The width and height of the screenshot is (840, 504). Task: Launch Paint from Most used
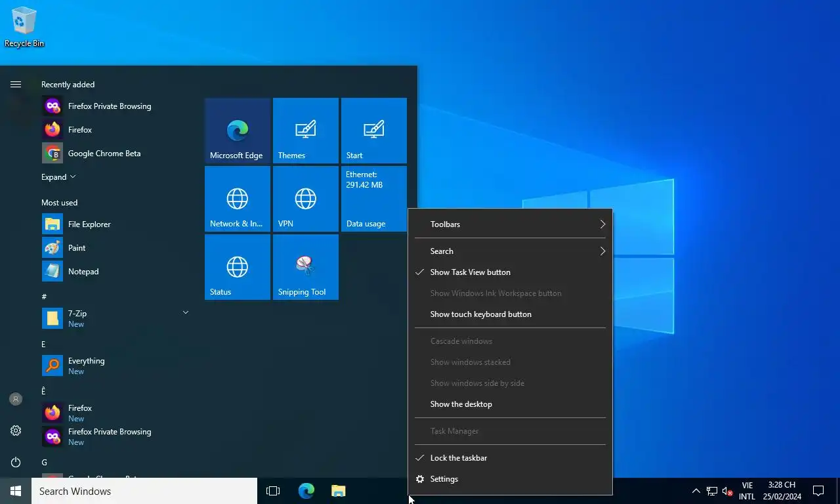click(x=116, y=248)
